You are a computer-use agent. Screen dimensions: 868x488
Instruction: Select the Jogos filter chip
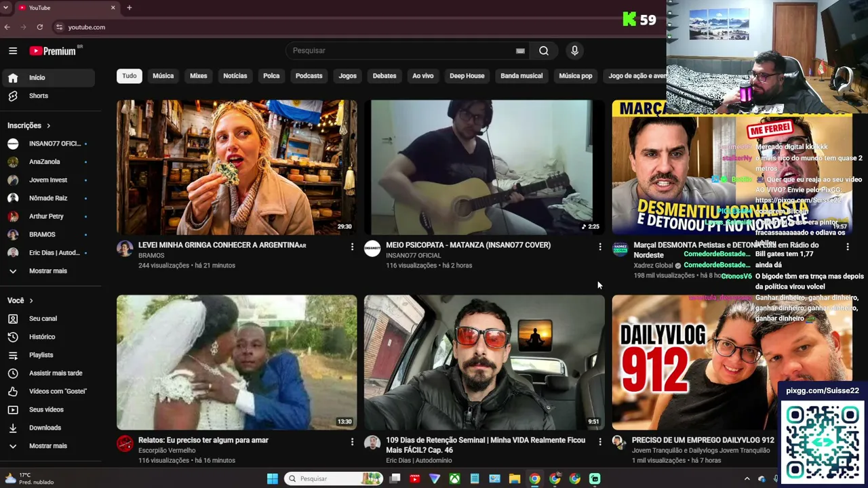coord(347,76)
